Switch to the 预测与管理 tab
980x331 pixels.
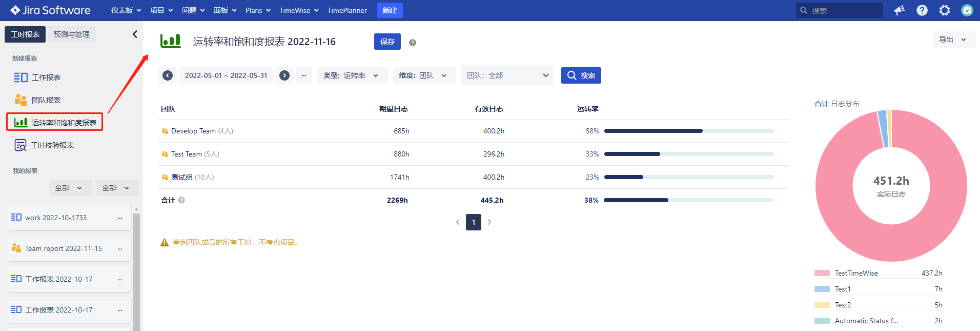pos(72,34)
